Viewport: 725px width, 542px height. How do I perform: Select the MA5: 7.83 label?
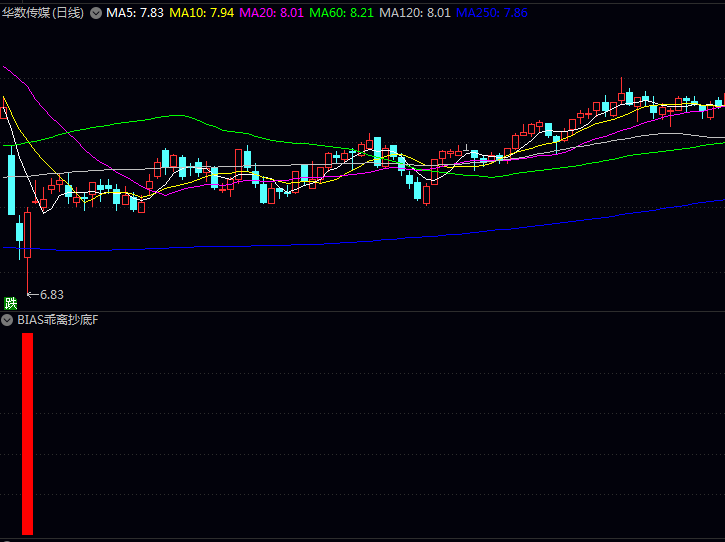tap(135, 13)
